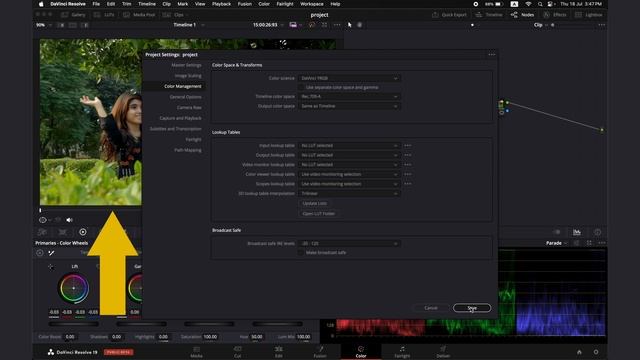This screenshot has width=640, height=360.
Task: Open options for Output lookup table
Action: [x=408, y=155]
